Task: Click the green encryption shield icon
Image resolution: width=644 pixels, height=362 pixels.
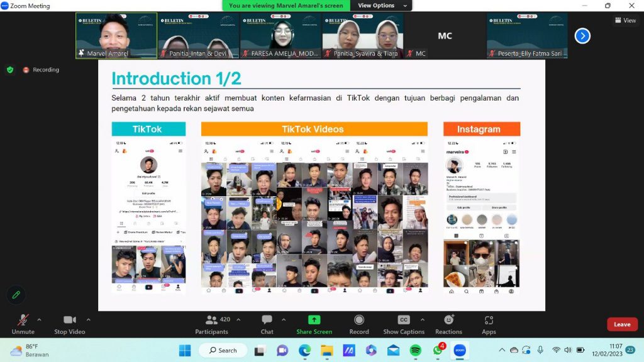Action: (10, 70)
